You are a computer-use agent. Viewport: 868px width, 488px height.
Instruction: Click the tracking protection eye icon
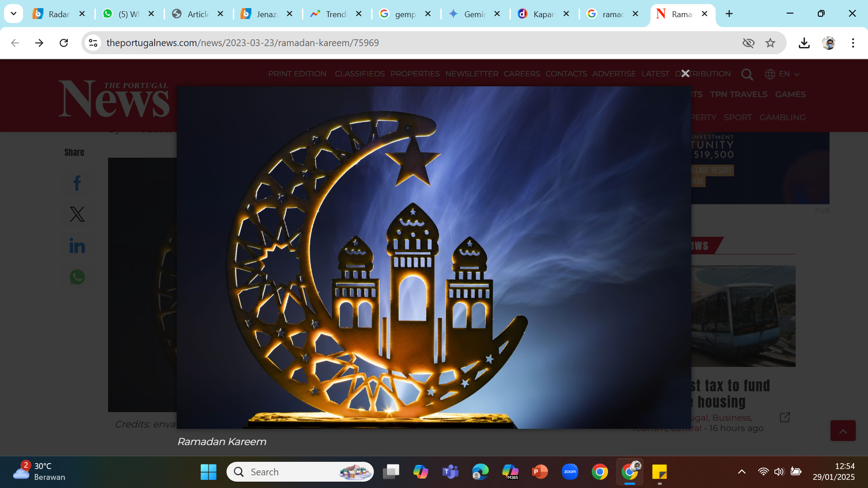tap(748, 43)
